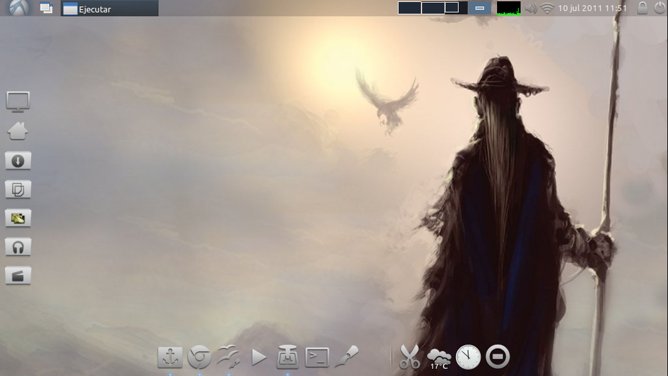Open the clapperboard videos folder icon
Screen dimensions: 668x376
tap(18, 276)
